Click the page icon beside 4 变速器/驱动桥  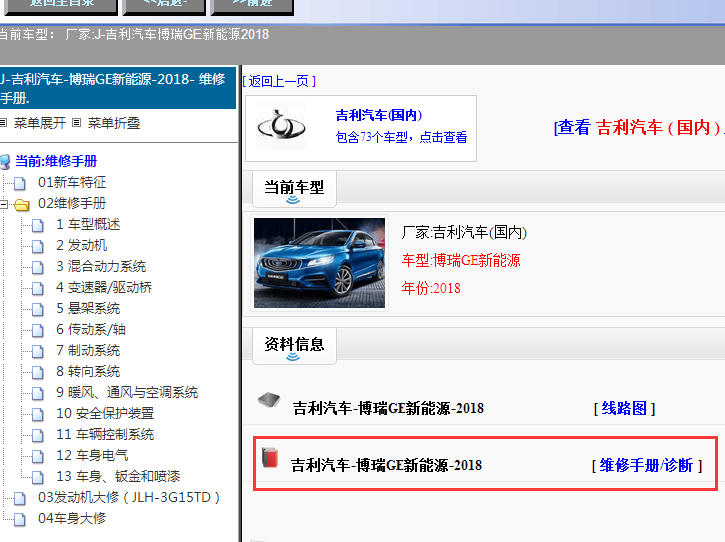(37, 288)
